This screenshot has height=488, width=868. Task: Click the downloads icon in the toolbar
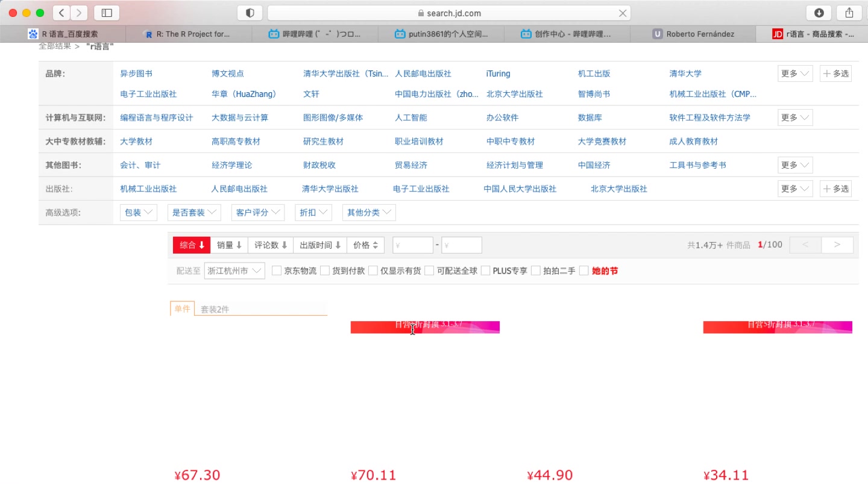[x=819, y=13]
